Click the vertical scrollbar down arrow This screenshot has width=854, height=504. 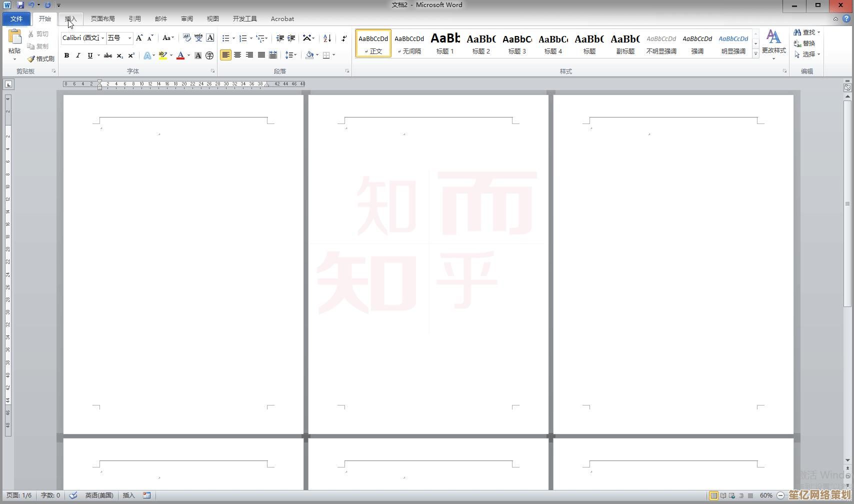tap(847, 460)
